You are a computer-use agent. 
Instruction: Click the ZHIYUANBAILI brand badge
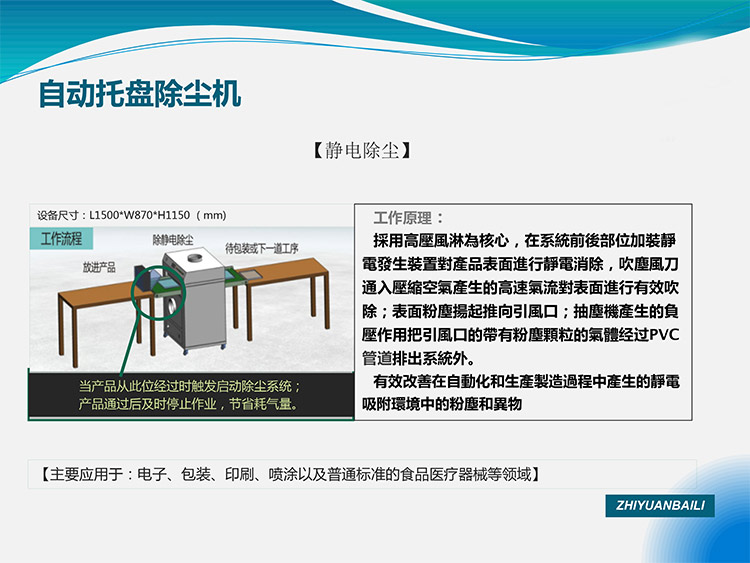point(659,506)
